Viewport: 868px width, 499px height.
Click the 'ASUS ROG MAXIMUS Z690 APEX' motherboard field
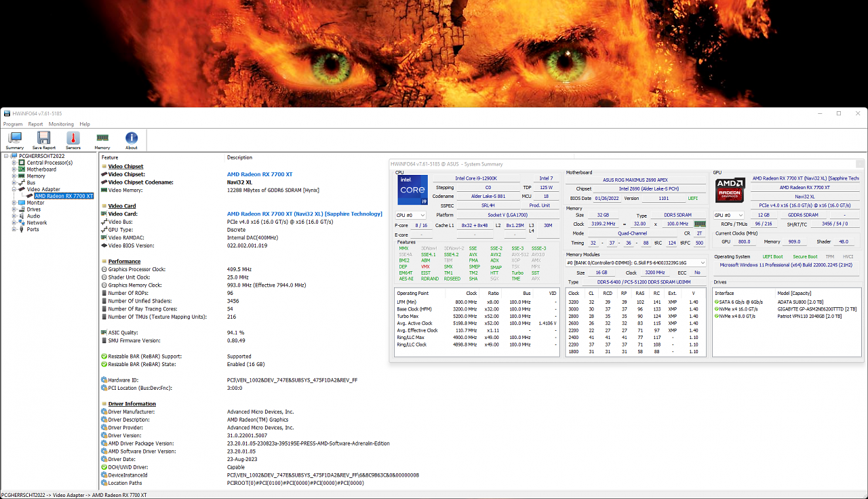pyautogui.click(x=635, y=180)
